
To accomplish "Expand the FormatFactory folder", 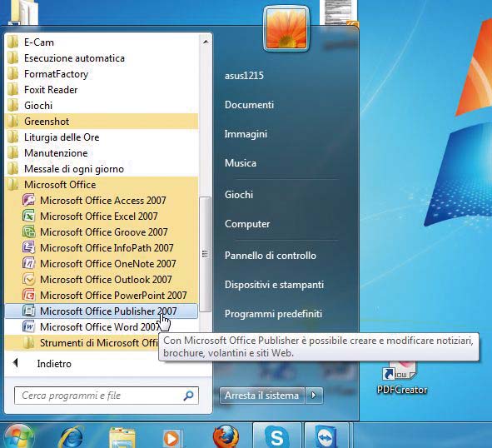I will click(102, 74).
